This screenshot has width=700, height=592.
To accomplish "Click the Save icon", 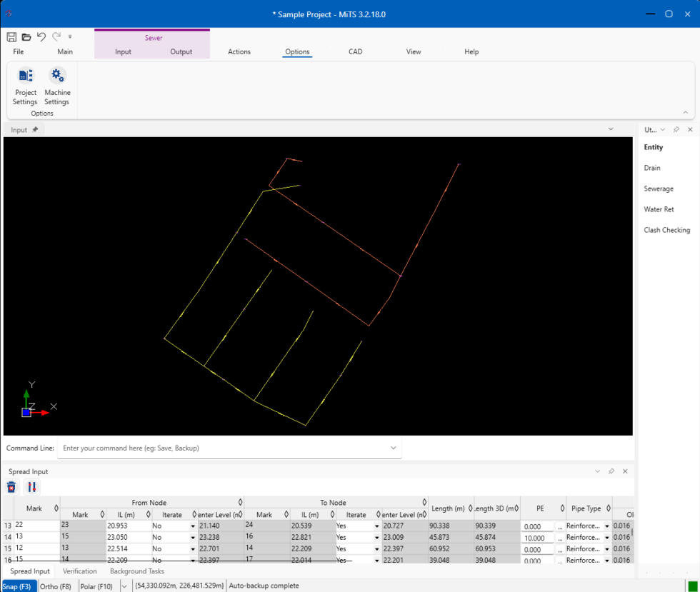I will [11, 36].
